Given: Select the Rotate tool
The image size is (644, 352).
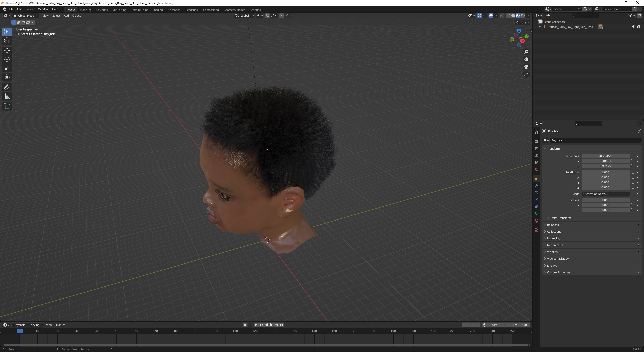Looking at the screenshot, I should (x=7, y=59).
